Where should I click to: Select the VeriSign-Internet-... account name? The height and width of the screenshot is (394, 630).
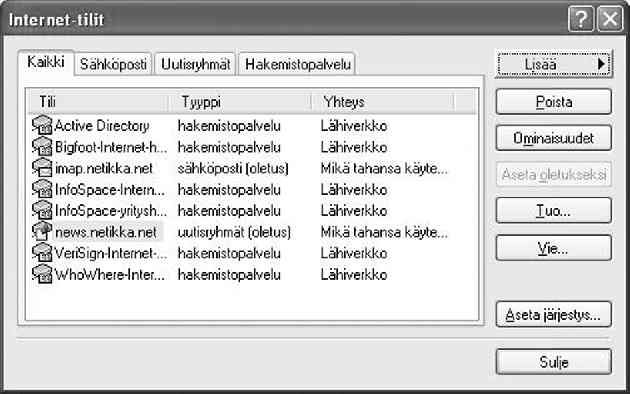coord(111,253)
